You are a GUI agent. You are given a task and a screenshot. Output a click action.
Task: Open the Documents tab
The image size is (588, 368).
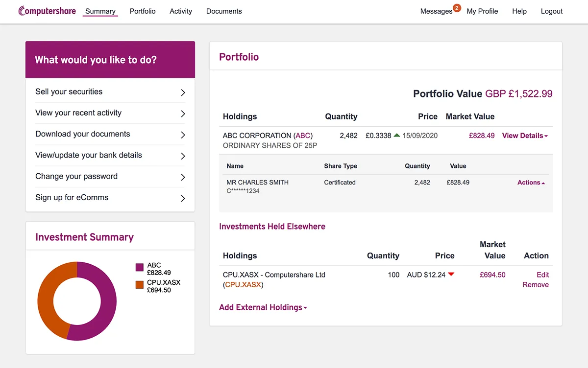[x=223, y=11]
